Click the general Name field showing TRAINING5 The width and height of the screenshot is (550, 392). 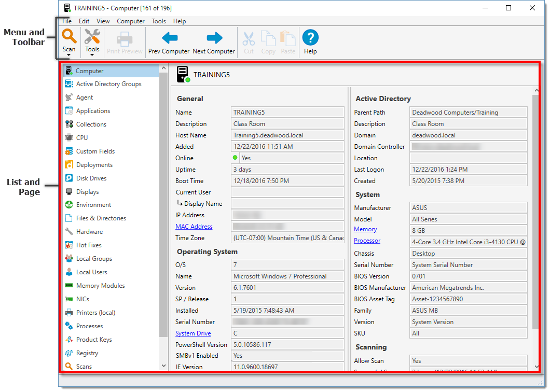pos(287,112)
